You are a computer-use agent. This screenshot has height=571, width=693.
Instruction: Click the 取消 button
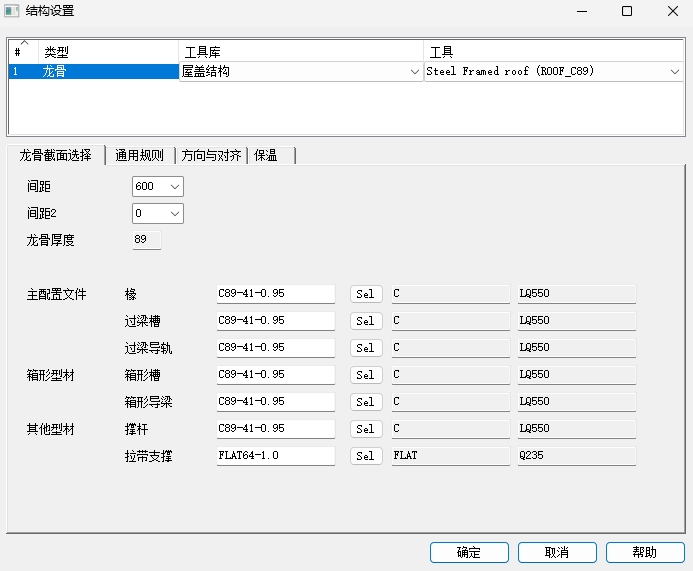click(x=557, y=552)
